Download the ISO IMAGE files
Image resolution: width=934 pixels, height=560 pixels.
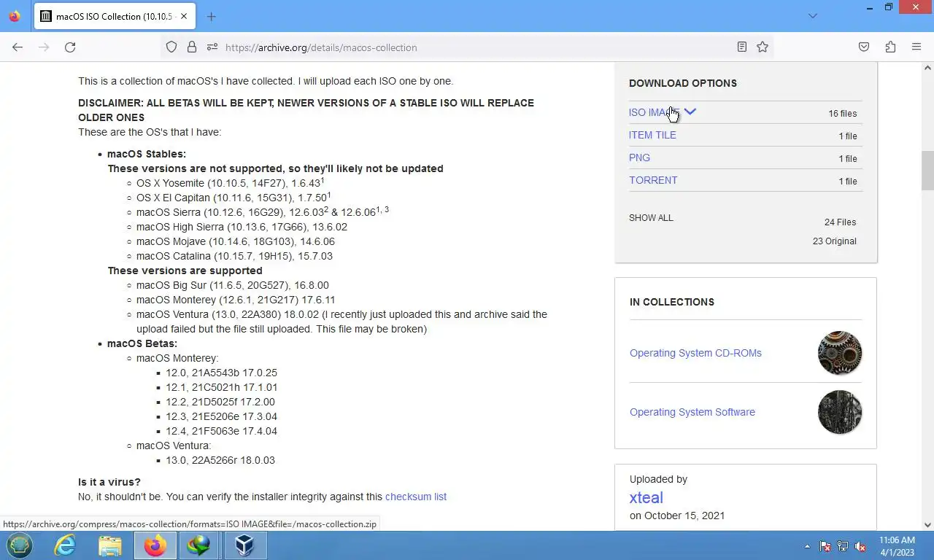[654, 112]
